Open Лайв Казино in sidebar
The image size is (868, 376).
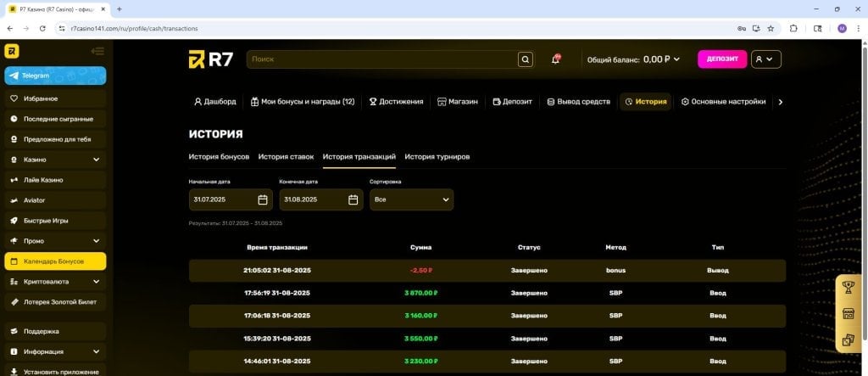[x=55, y=180]
